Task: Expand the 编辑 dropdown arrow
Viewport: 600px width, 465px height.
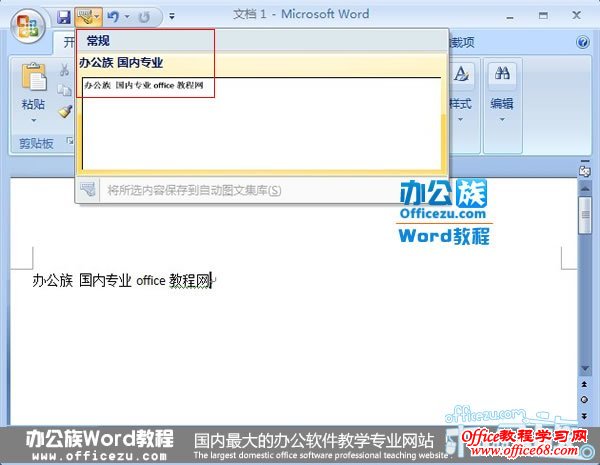Action: coord(502,120)
